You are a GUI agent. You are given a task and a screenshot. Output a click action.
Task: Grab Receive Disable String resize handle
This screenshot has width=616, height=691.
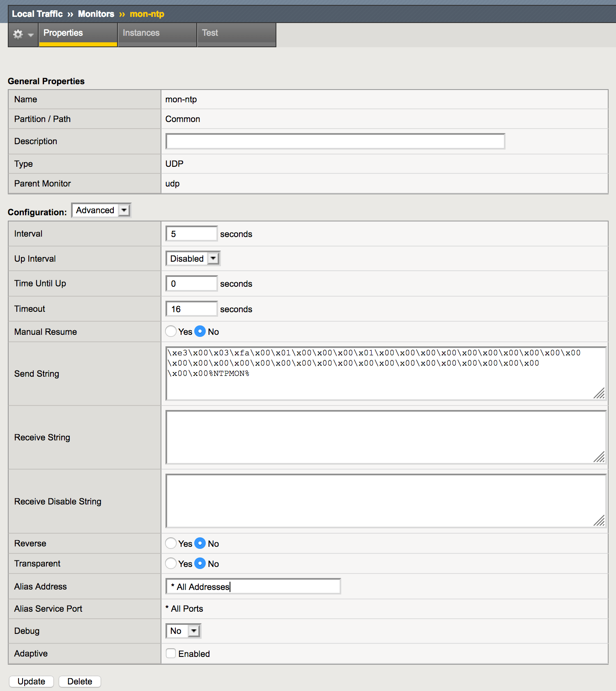600,521
